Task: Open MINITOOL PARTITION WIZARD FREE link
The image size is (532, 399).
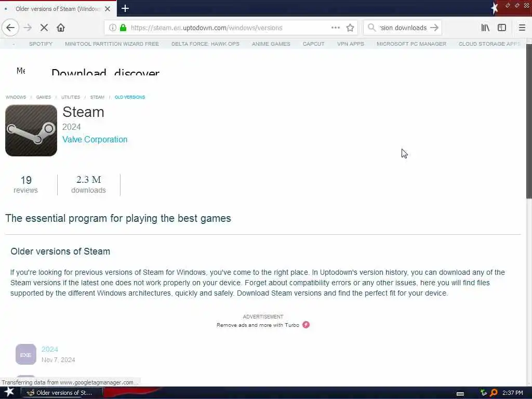Action: tap(112, 44)
